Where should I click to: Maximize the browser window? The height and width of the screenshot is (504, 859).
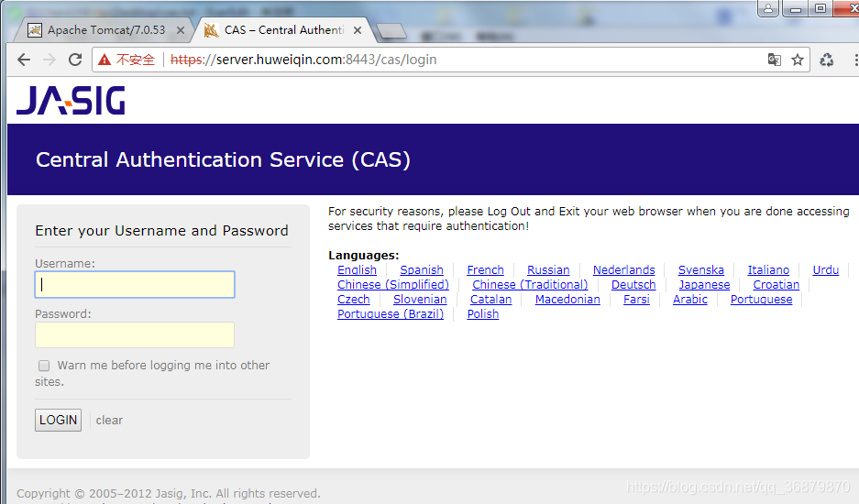[x=820, y=8]
